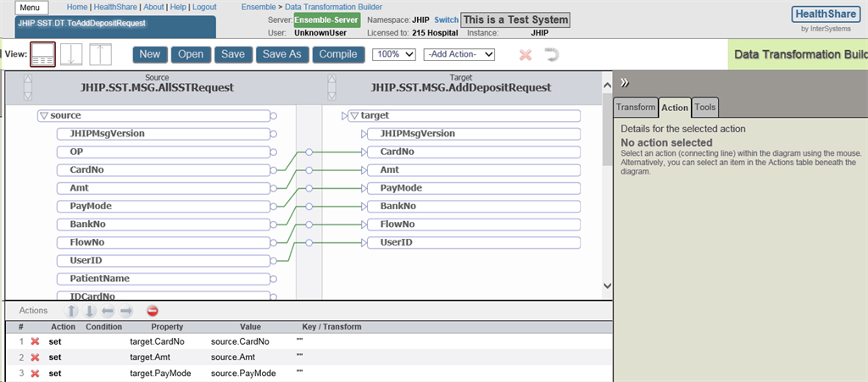The width and height of the screenshot is (868, 382).
Task: Click the red remove all actions icon
Action: point(153,311)
